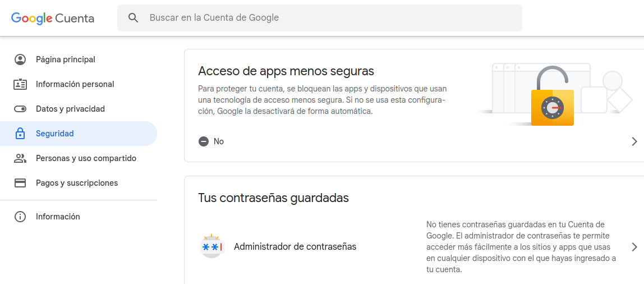Screen dimensions: 644x284
Task: Click the orange padlock illustration
Action: tap(552, 101)
